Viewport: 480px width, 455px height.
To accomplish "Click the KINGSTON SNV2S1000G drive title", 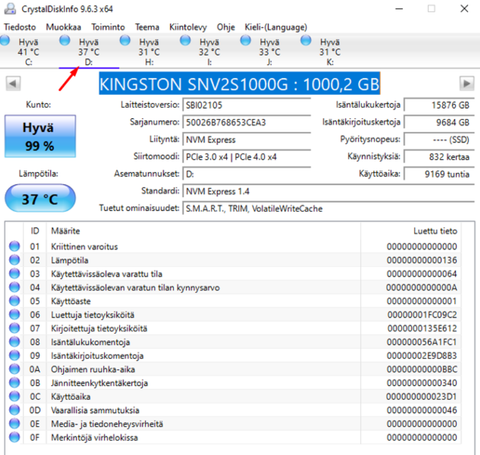I will 239,84.
